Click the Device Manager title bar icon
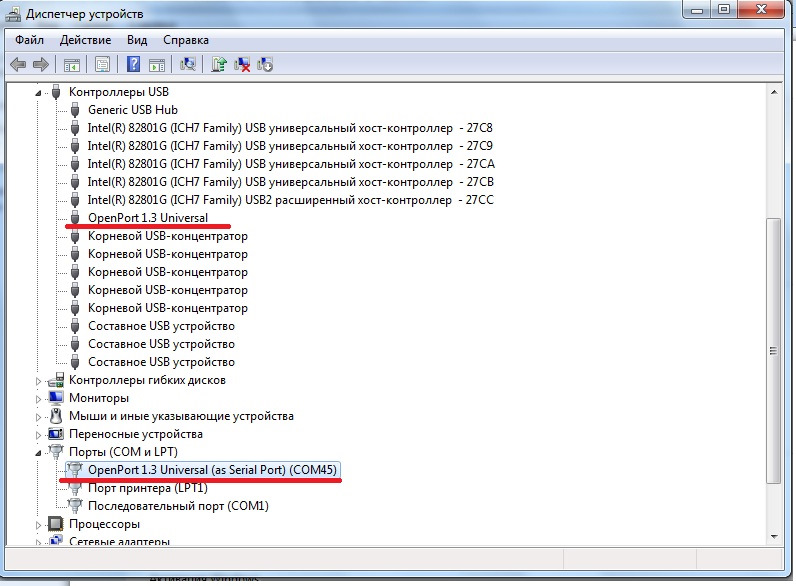The height and width of the screenshot is (586, 796). click(13, 14)
